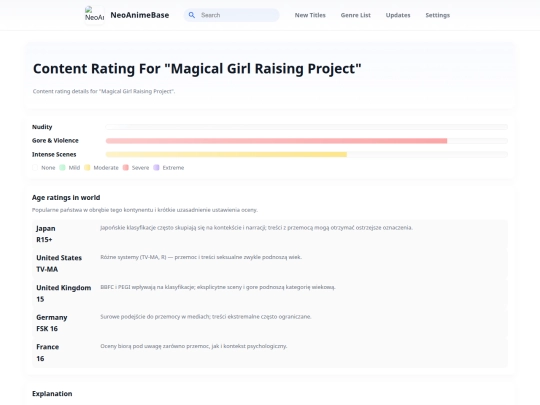Select the United States country name
540x405 pixels.
pos(59,258)
